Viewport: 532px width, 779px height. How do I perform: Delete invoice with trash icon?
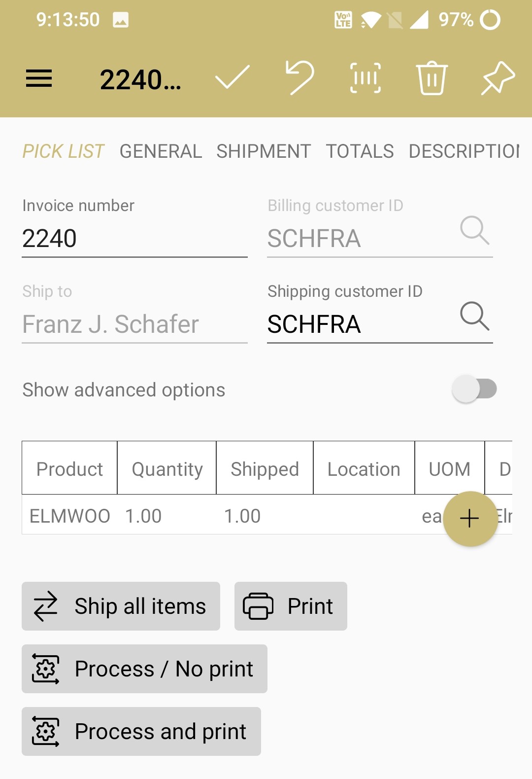[x=432, y=78]
